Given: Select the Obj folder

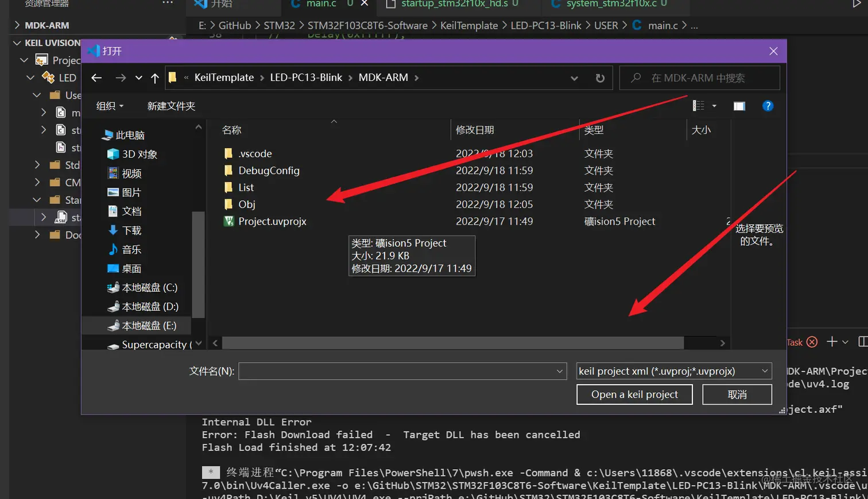Looking at the screenshot, I should [247, 204].
